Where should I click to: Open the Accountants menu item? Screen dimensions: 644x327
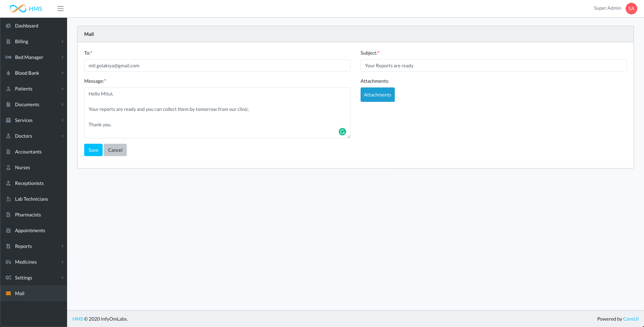[x=28, y=152]
